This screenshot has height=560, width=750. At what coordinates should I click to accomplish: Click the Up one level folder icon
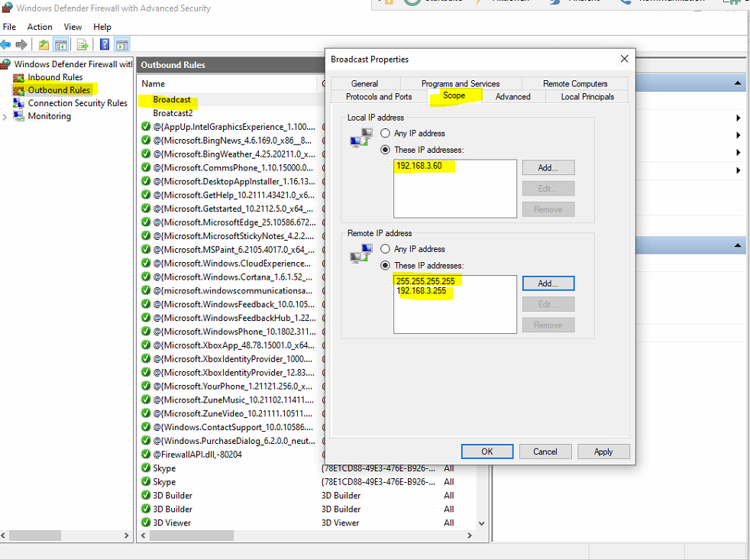coord(44,45)
